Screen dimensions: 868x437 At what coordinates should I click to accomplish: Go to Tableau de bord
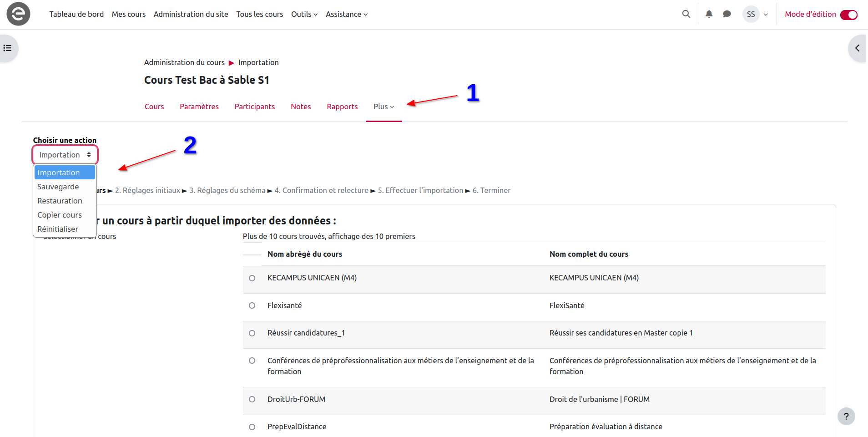[76, 14]
